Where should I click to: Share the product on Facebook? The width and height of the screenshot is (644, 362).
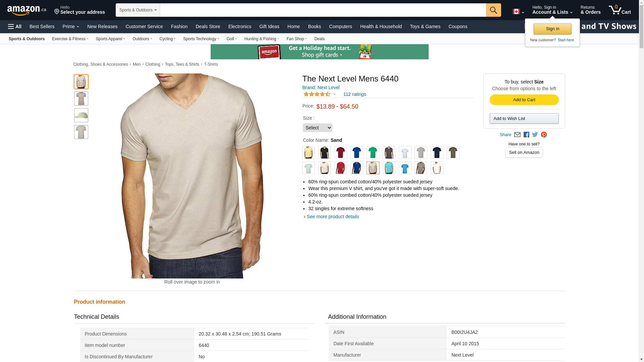526,135
